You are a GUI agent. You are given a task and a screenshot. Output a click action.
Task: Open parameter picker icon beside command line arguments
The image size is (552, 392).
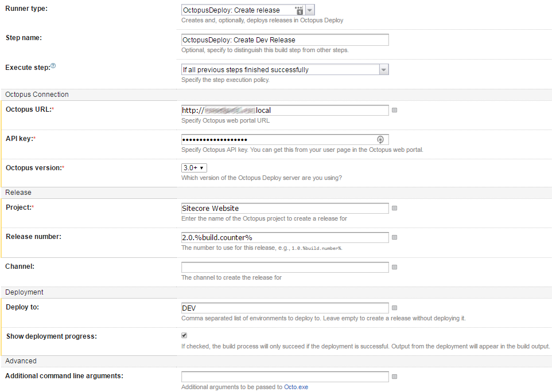394,377
